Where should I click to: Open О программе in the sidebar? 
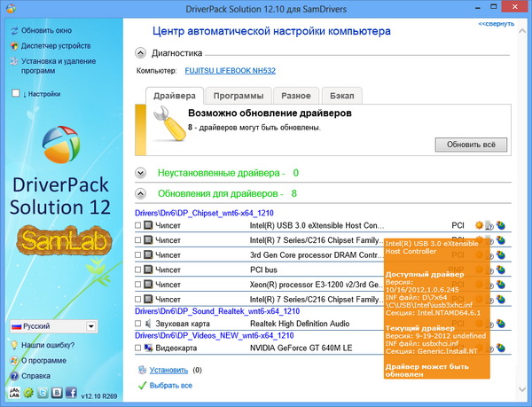(x=43, y=360)
